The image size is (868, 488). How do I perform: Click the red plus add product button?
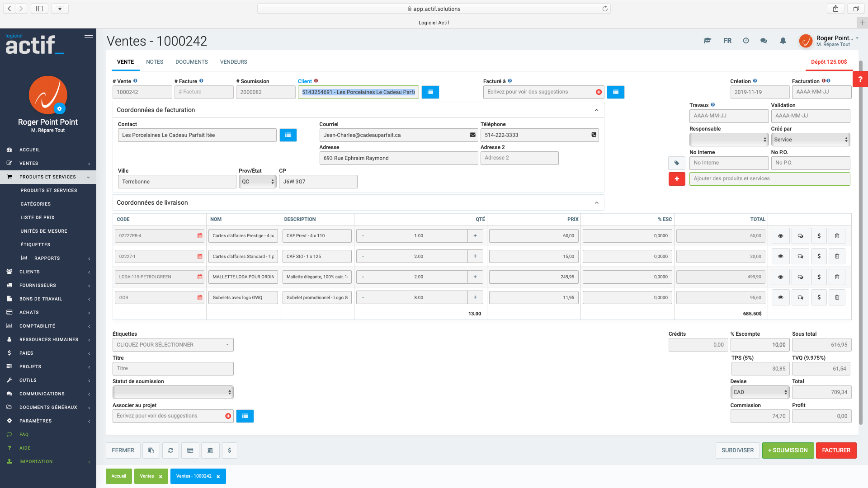pyautogui.click(x=677, y=179)
